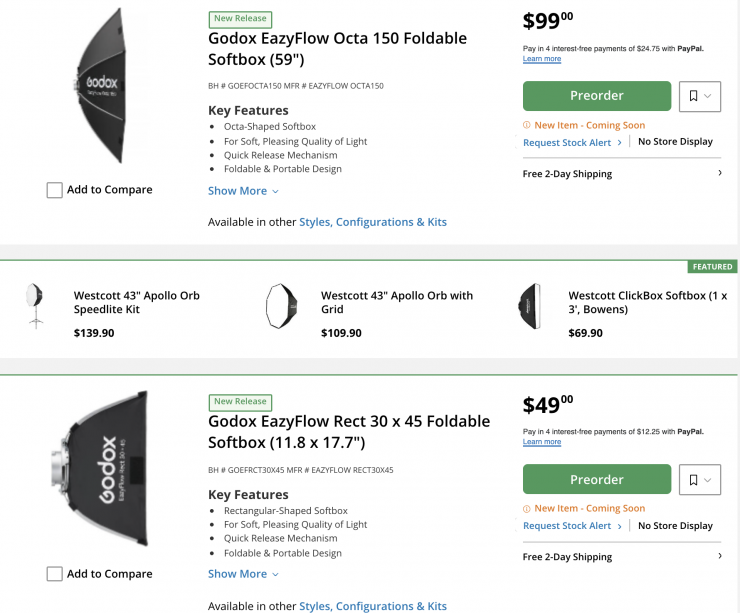The image size is (740, 613).
Task: Click the Westcott Apollo Orb with Grid image
Action: [x=282, y=305]
